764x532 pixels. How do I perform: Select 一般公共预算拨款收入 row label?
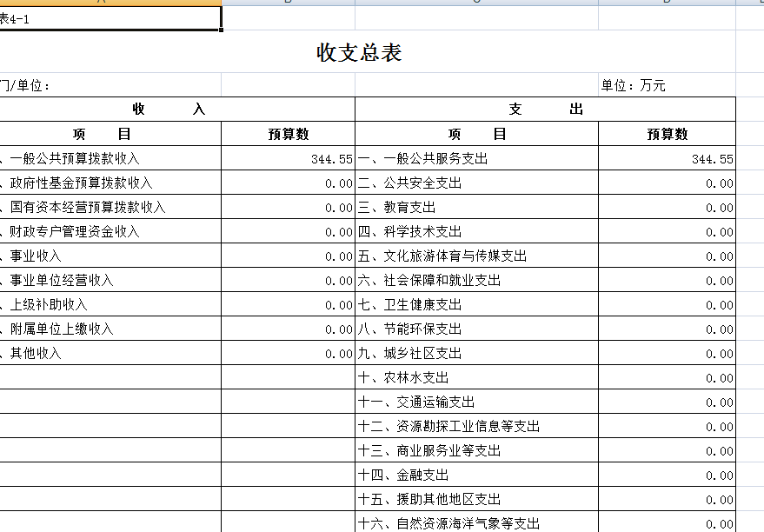point(110,158)
